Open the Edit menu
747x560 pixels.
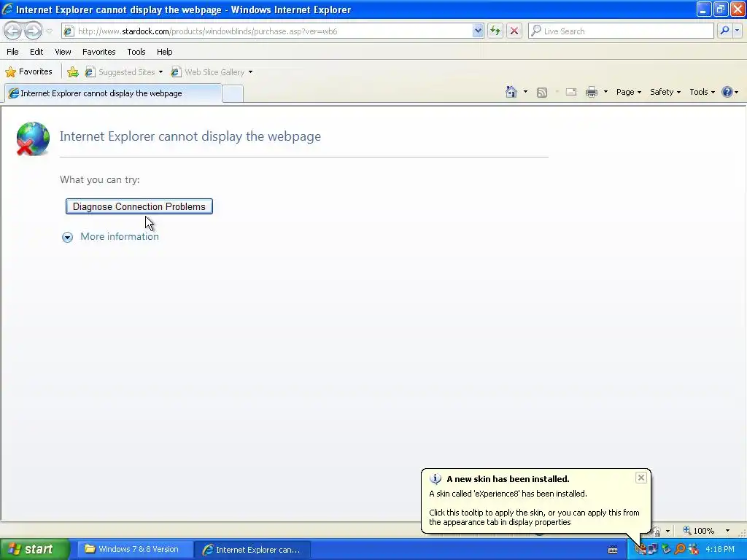pos(36,52)
